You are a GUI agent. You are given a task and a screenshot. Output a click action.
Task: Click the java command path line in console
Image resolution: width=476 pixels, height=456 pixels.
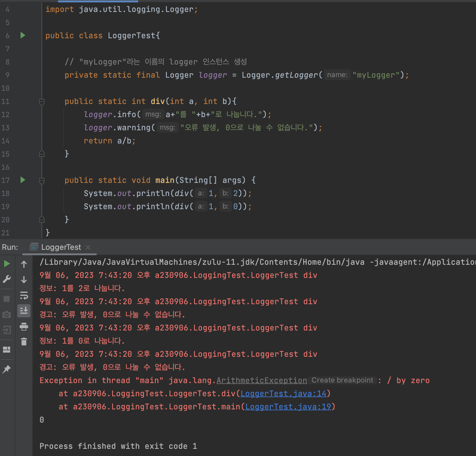tap(258, 262)
